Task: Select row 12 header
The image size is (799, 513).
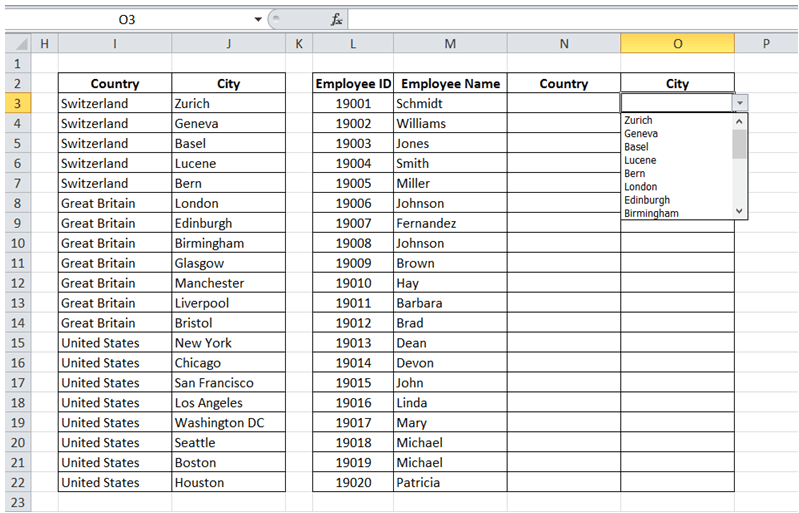Action: 18,283
